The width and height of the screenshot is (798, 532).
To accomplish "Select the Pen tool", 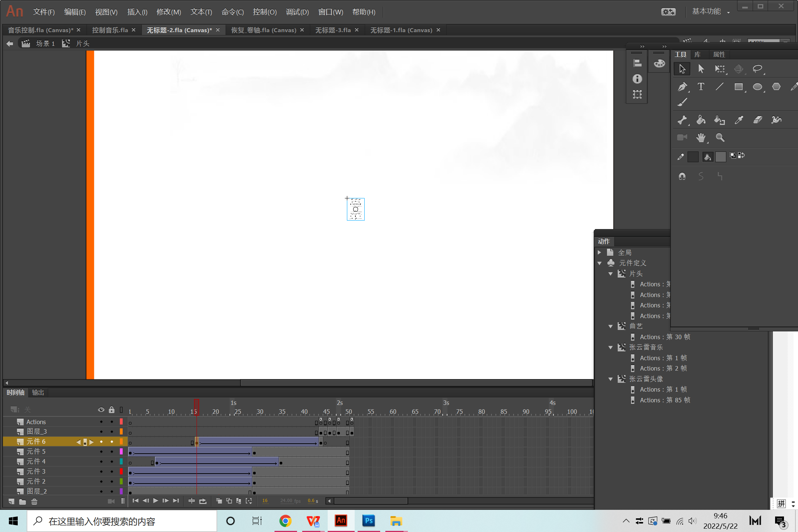I will coord(682,87).
